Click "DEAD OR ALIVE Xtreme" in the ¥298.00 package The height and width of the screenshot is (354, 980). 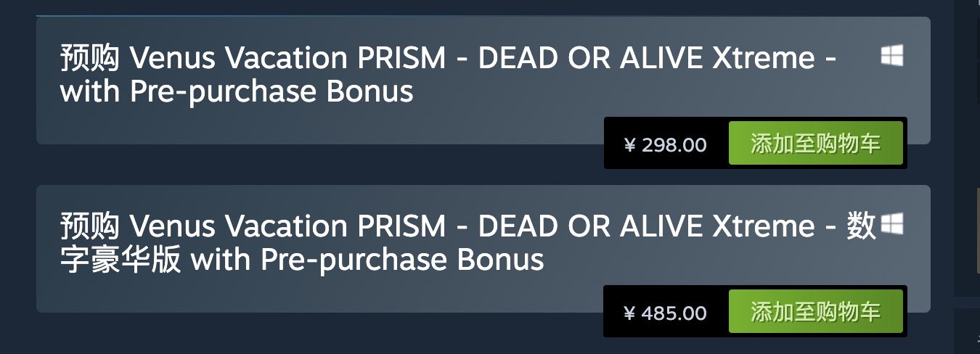(x=646, y=59)
